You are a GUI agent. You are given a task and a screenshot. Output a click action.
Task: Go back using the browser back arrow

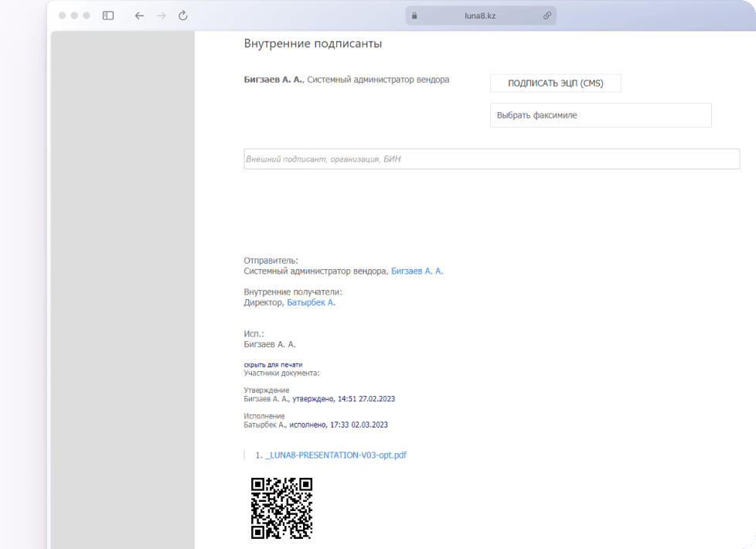139,15
